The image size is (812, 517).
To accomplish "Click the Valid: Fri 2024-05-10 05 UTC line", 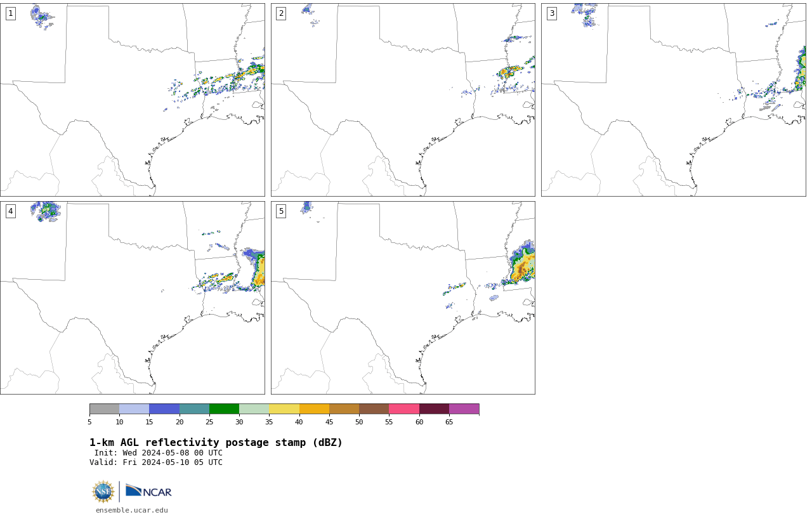I will point(156,462).
